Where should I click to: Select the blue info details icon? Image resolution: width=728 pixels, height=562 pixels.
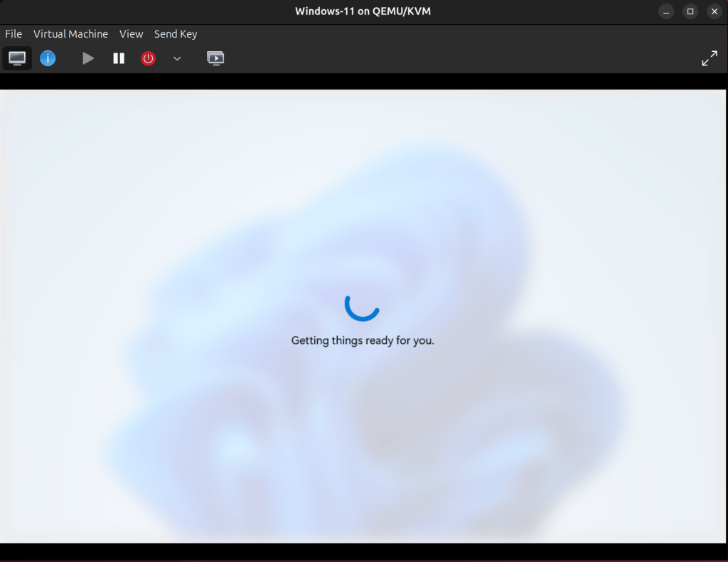click(x=48, y=58)
